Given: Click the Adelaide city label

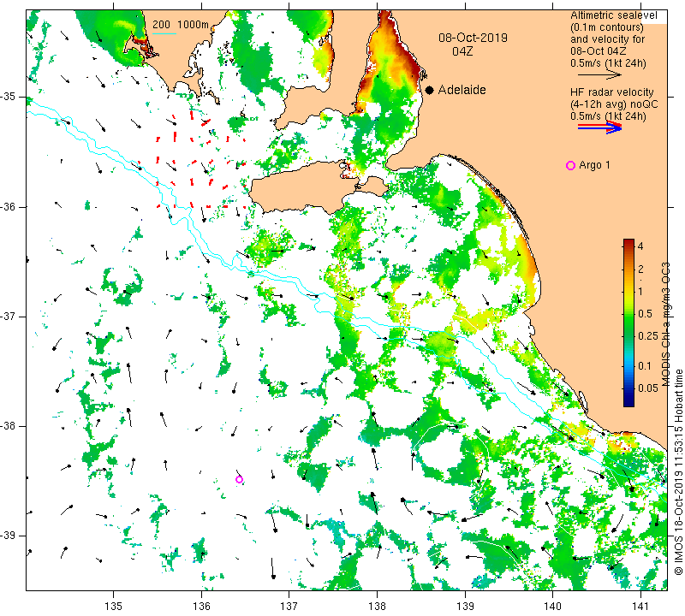Looking at the screenshot, I should click(462, 90).
